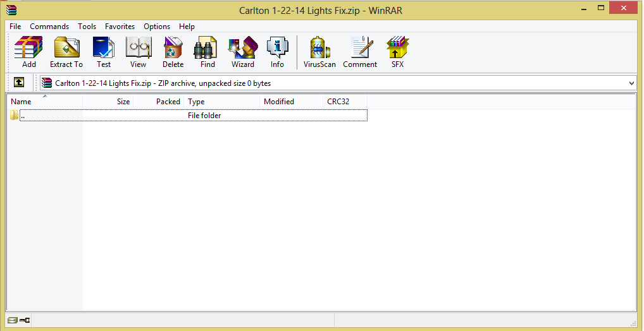Maximize the WinRAR window

[601, 8]
